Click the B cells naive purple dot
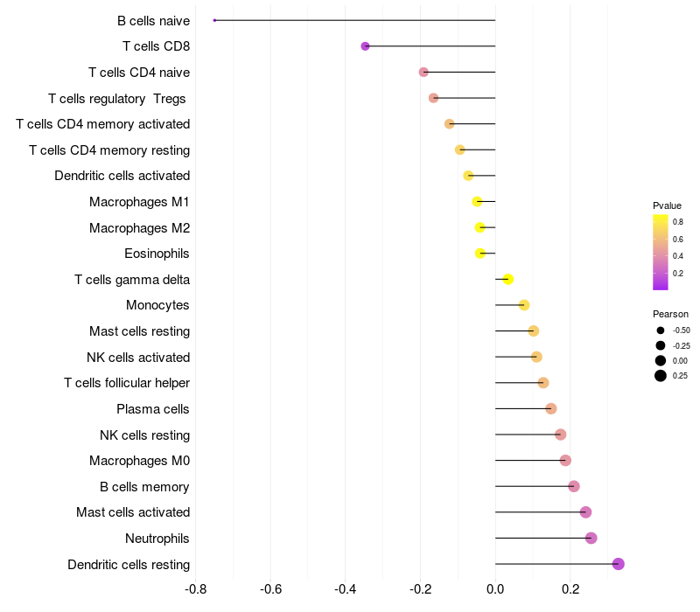This screenshot has height=612, width=700. (214, 20)
